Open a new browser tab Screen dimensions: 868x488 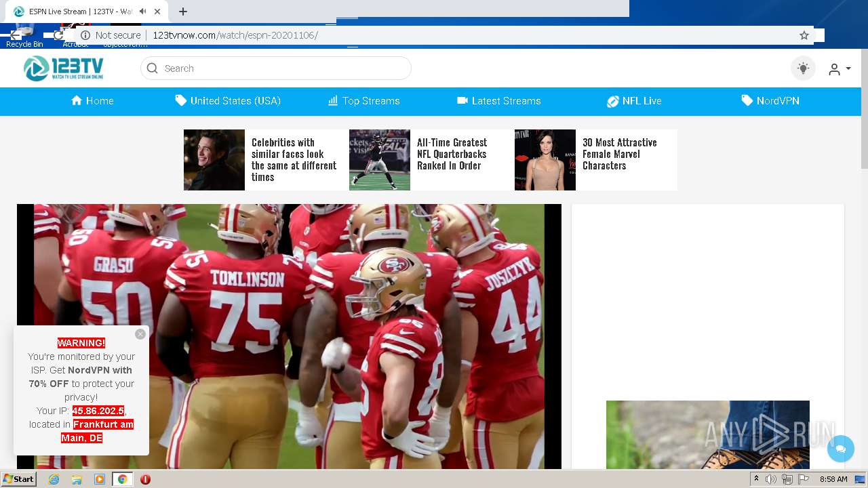[182, 12]
